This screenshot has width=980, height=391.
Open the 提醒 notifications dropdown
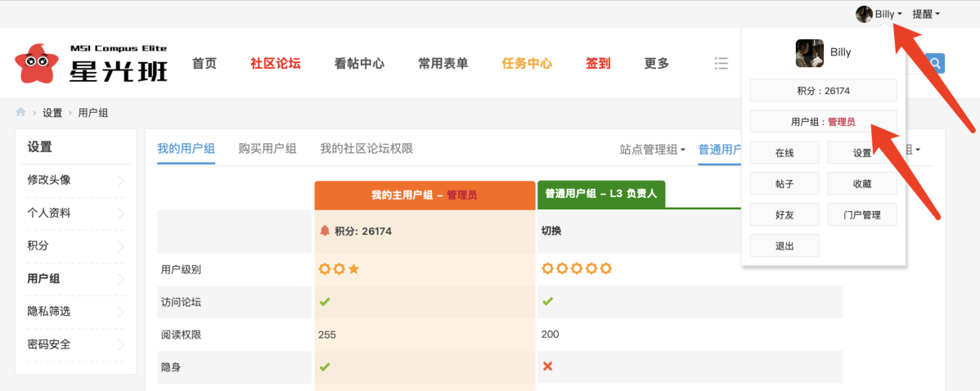(x=926, y=14)
